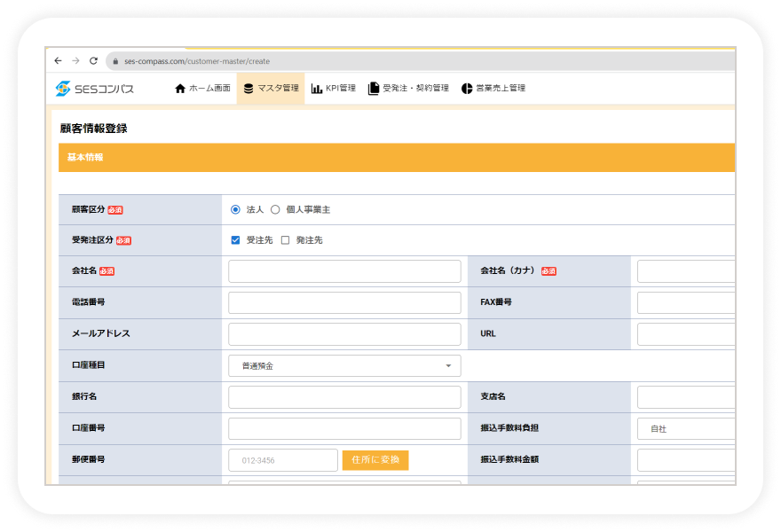Click the browser forward arrow

(x=75, y=60)
